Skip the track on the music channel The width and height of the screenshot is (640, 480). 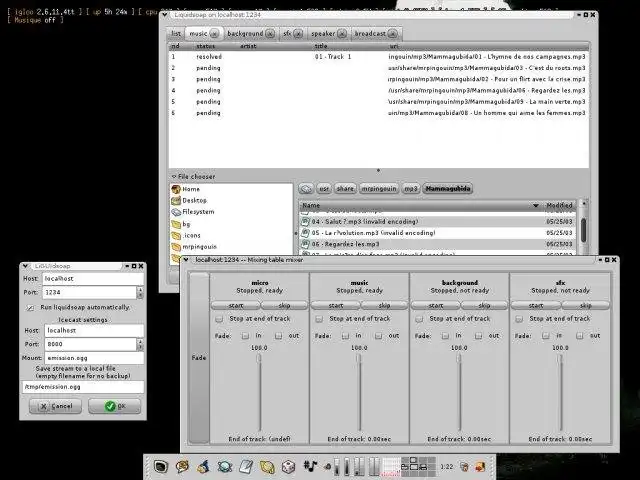coord(384,305)
